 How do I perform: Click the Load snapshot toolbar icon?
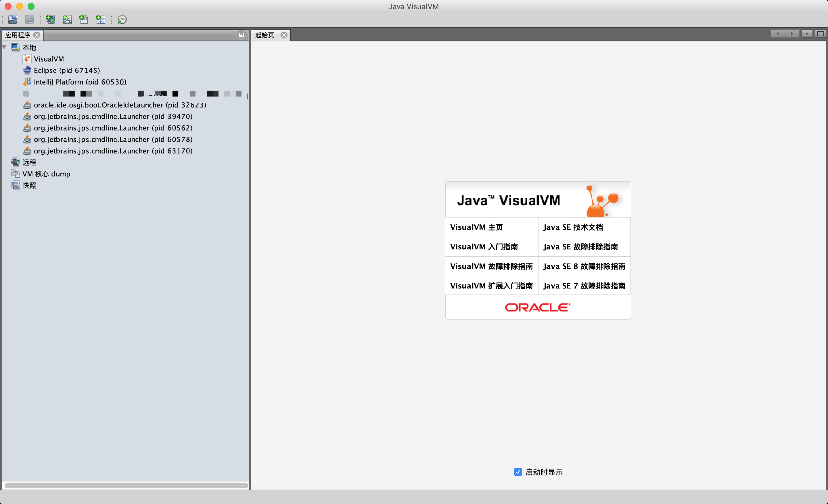[13, 20]
